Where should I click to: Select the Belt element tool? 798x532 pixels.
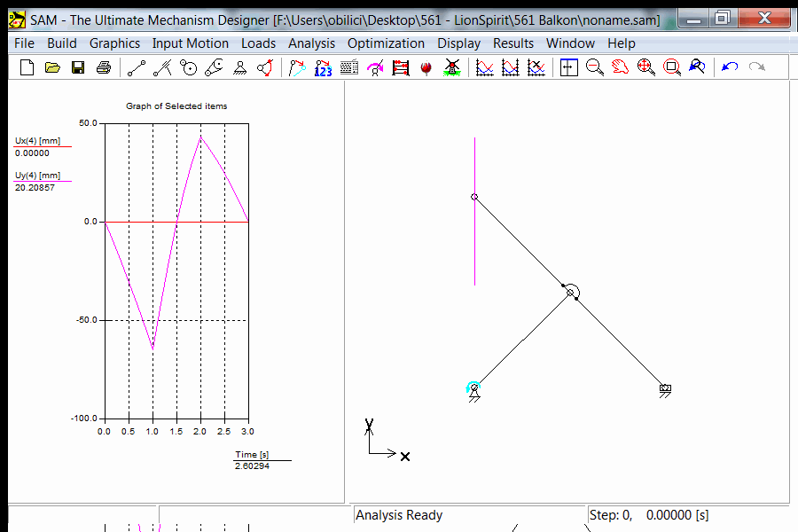214,67
